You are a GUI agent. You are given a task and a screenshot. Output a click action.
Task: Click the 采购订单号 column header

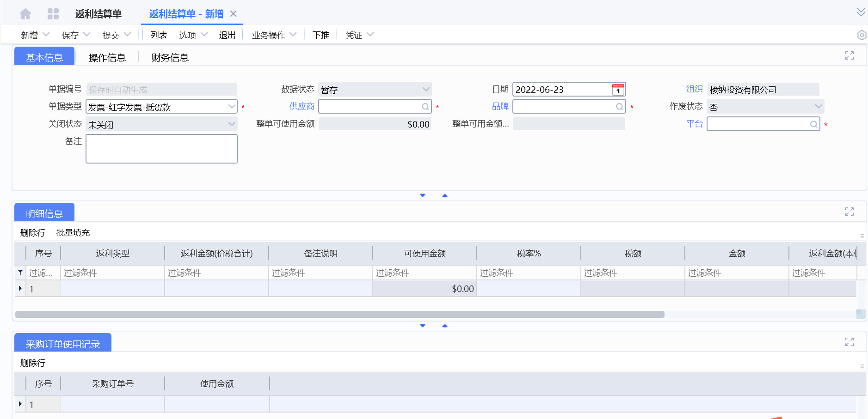click(112, 384)
